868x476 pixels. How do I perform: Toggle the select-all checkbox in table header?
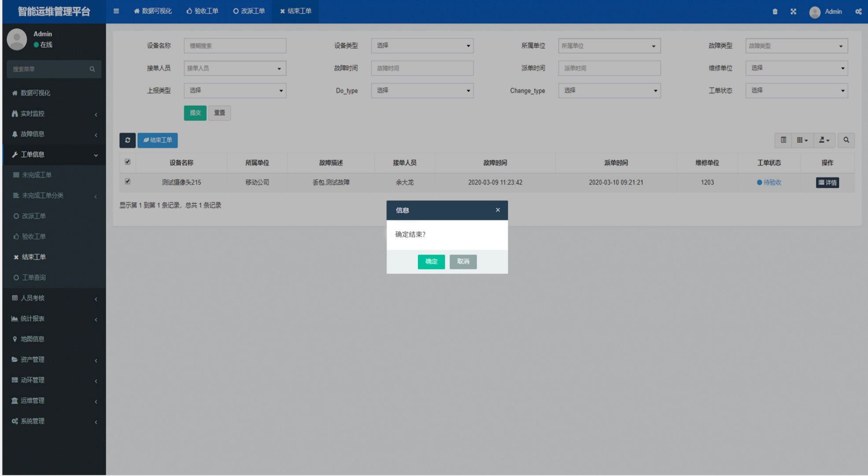click(x=128, y=162)
